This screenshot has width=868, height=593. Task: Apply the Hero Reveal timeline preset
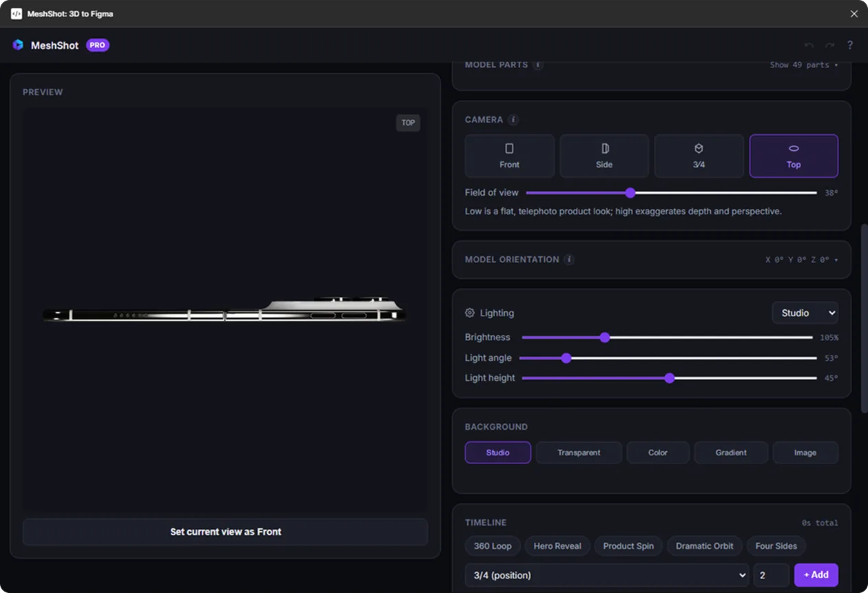[x=557, y=546]
